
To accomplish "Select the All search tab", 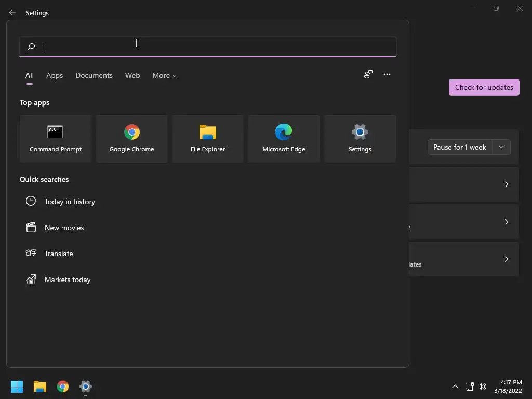I will pyautogui.click(x=30, y=76).
